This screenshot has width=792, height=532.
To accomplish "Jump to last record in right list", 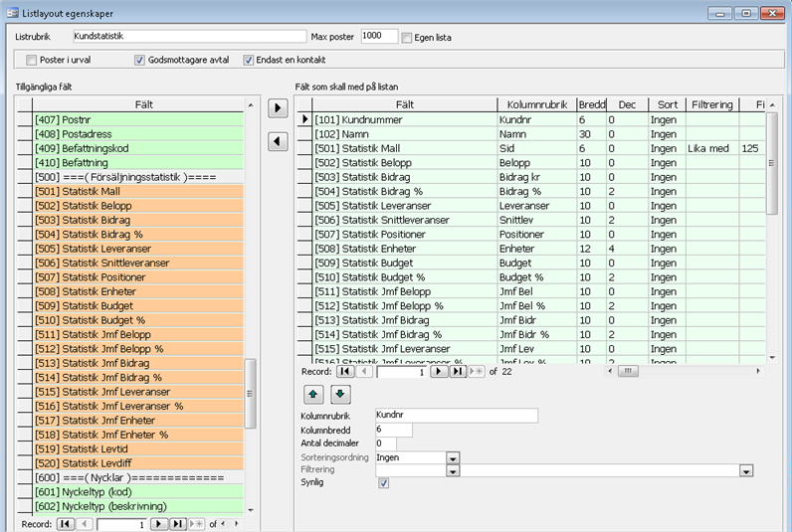I will (457, 371).
